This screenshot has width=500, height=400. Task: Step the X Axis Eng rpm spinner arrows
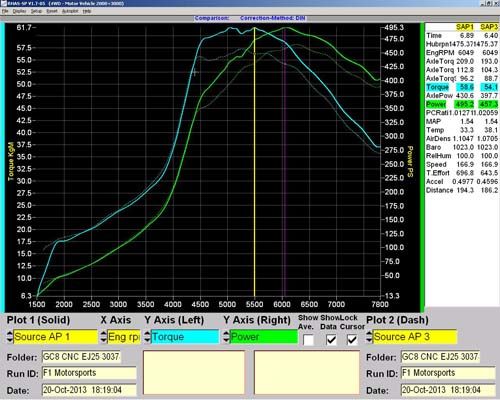coord(104,337)
